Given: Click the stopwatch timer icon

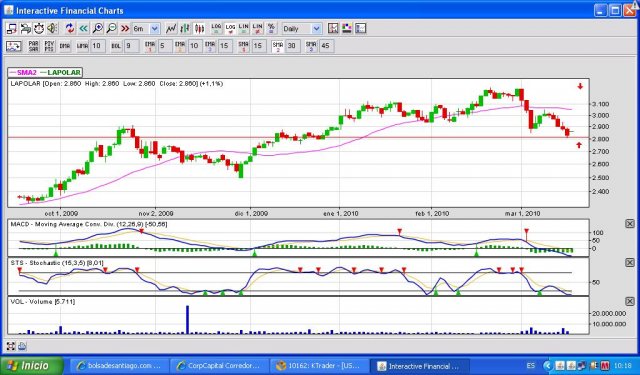Looking at the screenshot, I should (x=39, y=29).
